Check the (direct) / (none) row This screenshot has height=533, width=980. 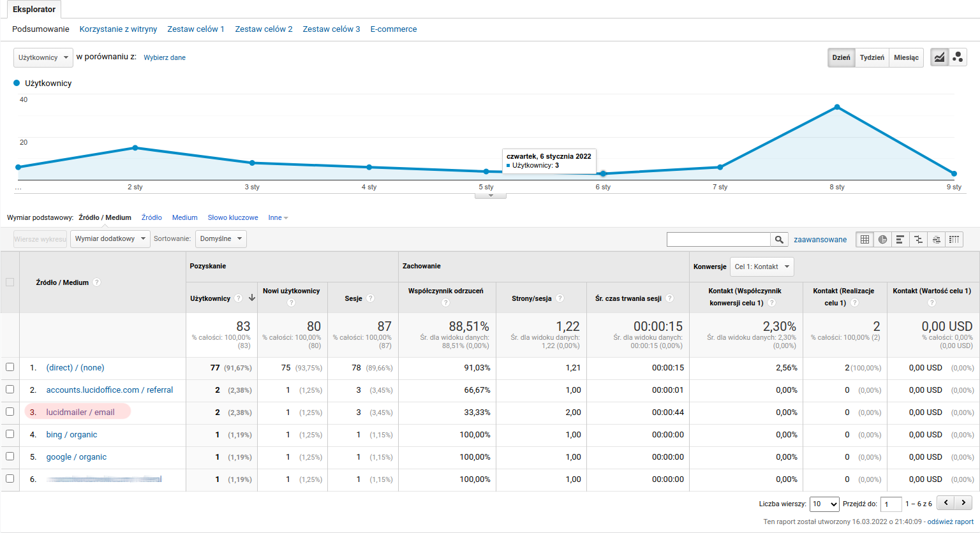coord(10,367)
